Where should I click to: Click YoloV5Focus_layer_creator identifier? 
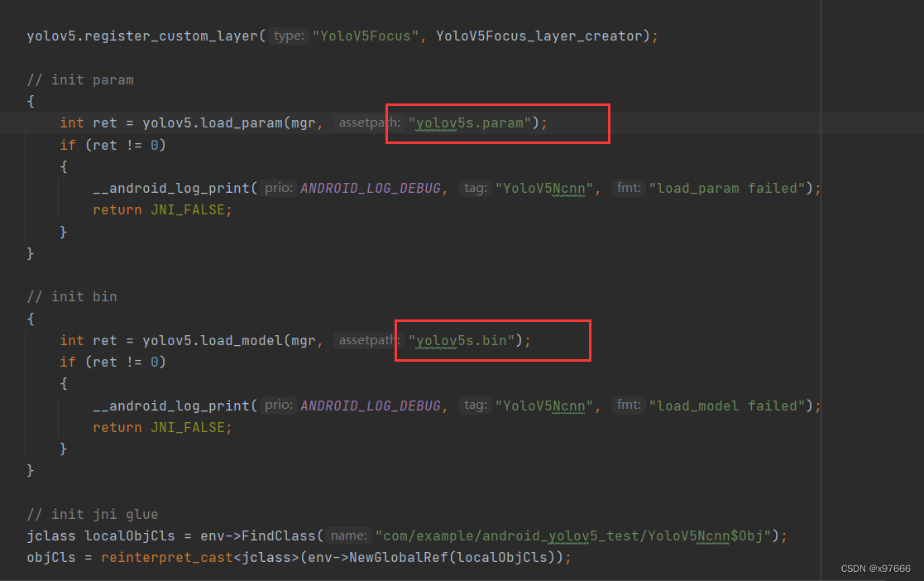point(539,36)
